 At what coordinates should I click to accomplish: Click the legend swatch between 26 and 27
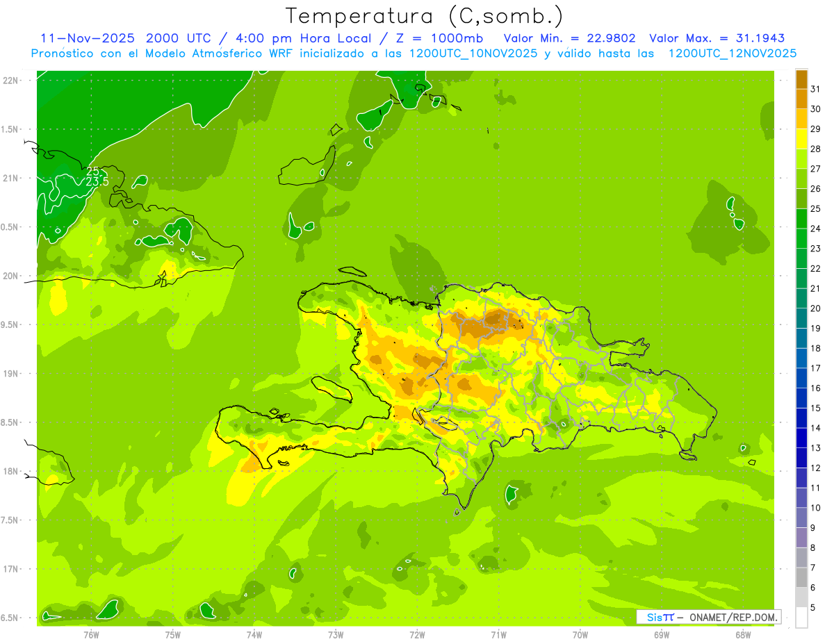coord(801,179)
